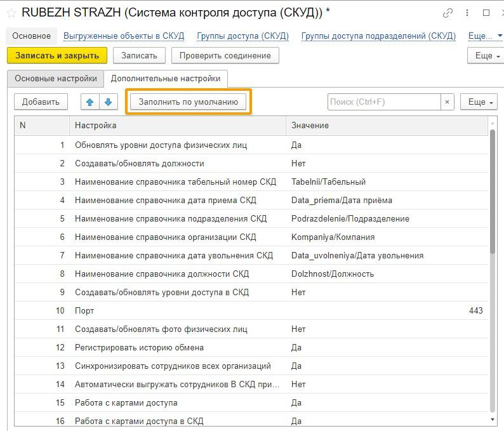The height and width of the screenshot is (431, 504).
Task: Open the 'Еще' dropdown beside Проверить соединение
Action: [484, 56]
